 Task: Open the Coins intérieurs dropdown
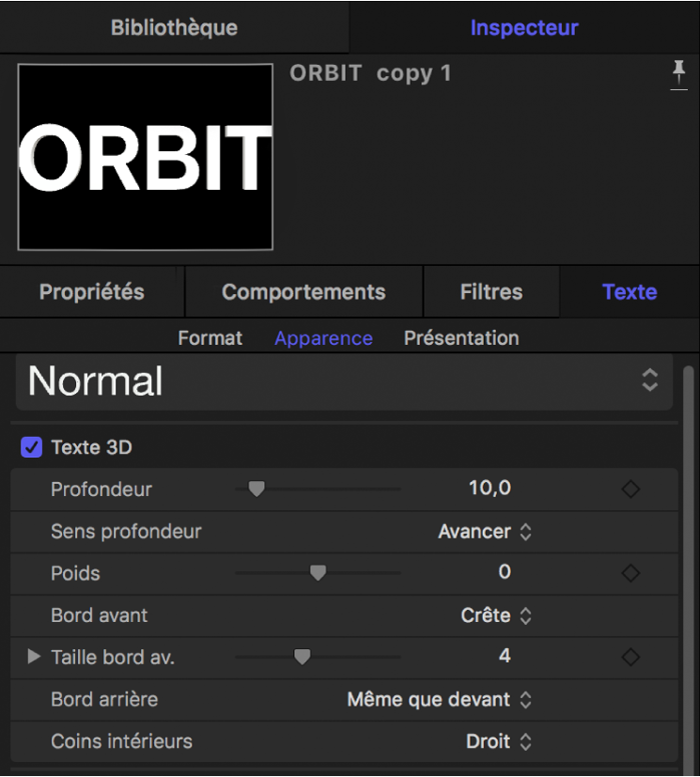500,741
